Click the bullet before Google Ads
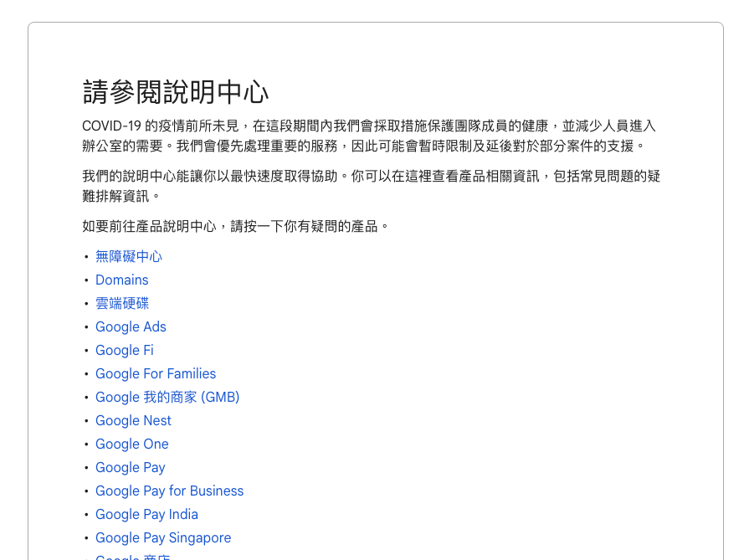The image size is (749, 560). click(85, 327)
